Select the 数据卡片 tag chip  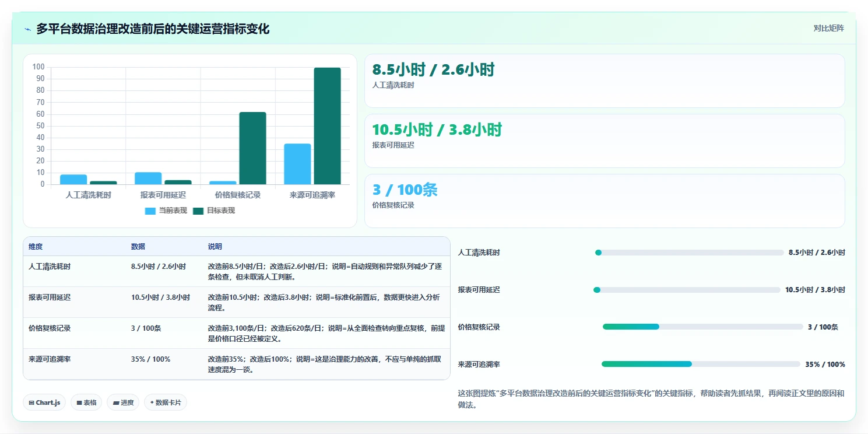[x=166, y=402]
